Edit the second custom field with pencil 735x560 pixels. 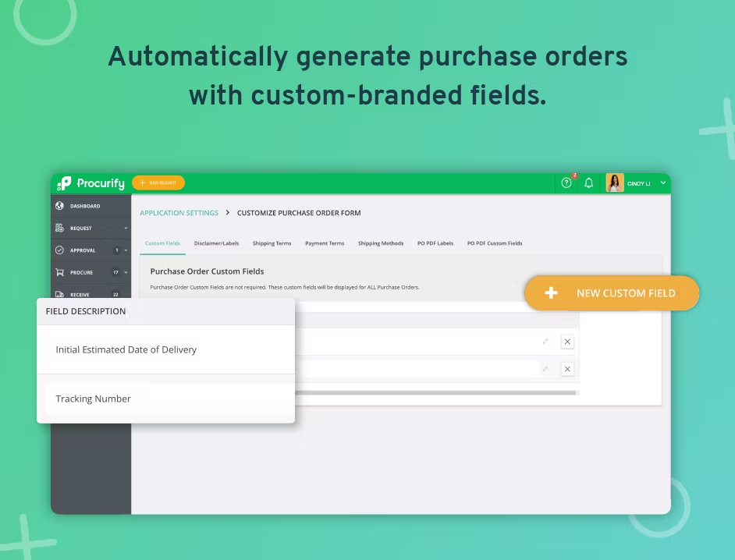coord(545,369)
